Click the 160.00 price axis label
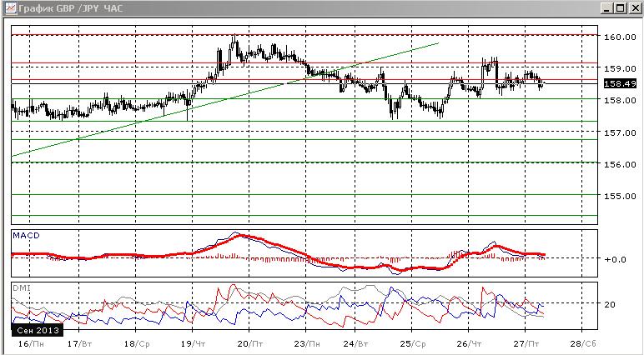The width and height of the screenshot is (644, 355). (x=620, y=37)
